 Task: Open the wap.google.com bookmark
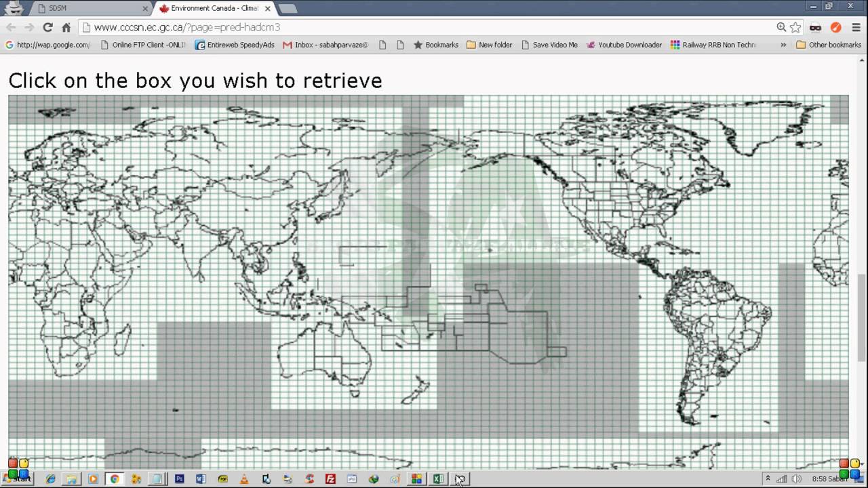47,45
